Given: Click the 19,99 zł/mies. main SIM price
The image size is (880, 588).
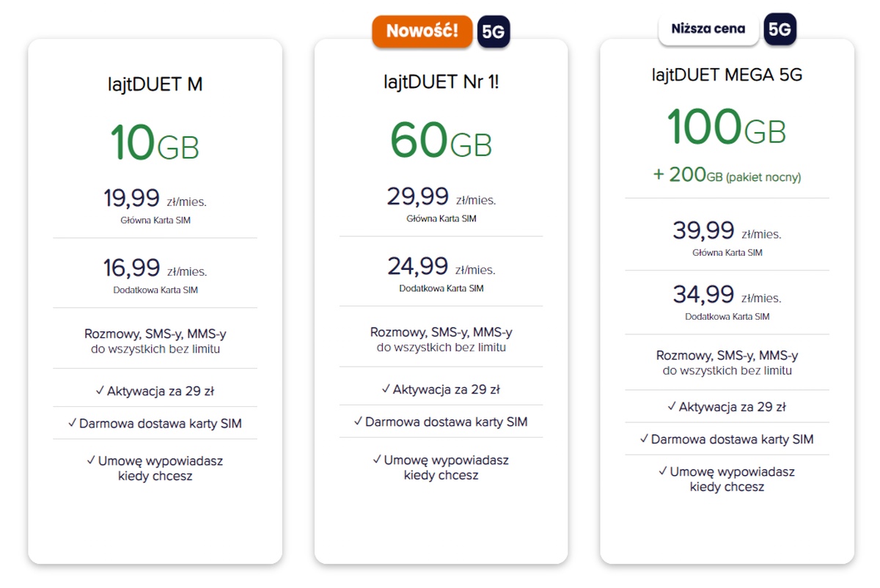Looking at the screenshot, I should point(155,199).
